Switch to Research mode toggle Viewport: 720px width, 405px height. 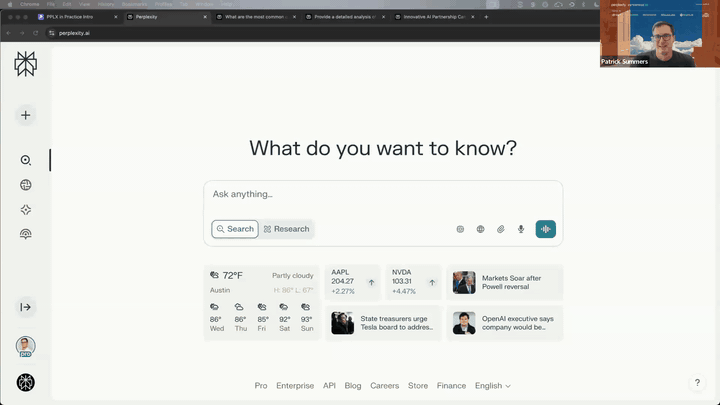click(x=287, y=229)
